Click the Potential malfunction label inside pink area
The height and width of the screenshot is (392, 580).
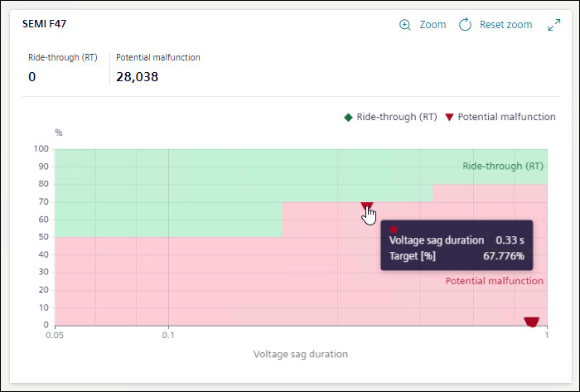(x=494, y=281)
